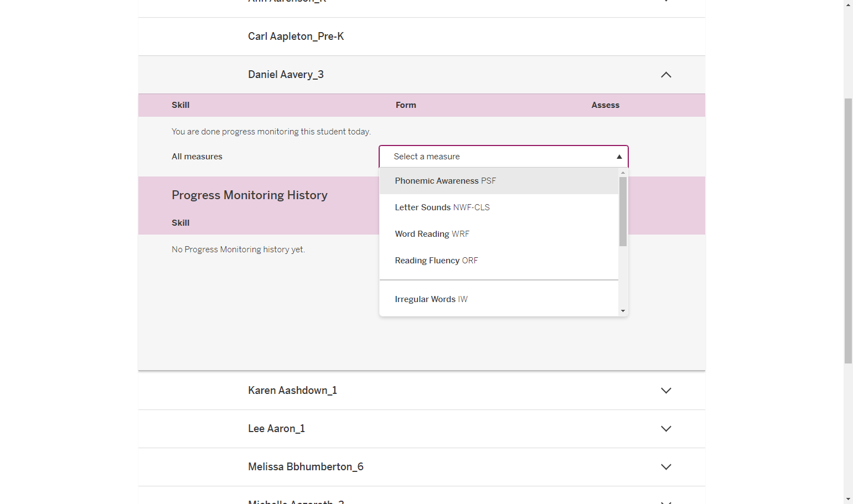853x504 pixels.
Task: Choose Word Reading WRF option
Action: coord(499,234)
